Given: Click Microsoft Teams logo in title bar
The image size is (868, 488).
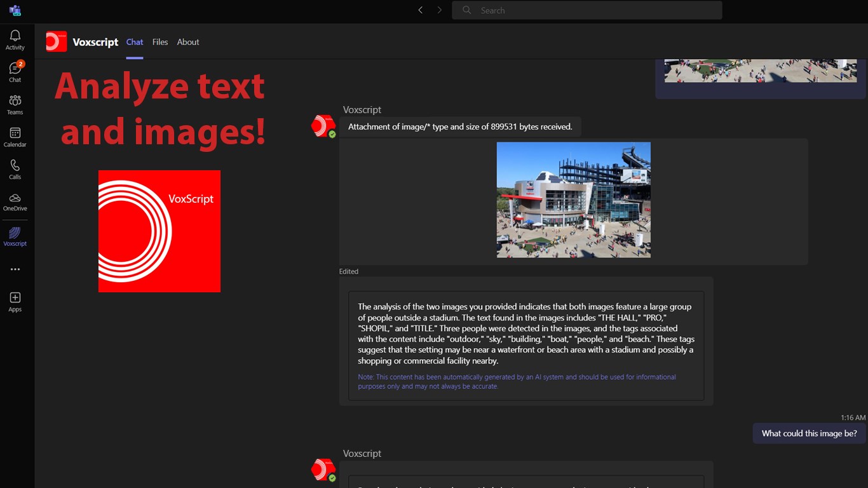Looking at the screenshot, I should coord(15,10).
